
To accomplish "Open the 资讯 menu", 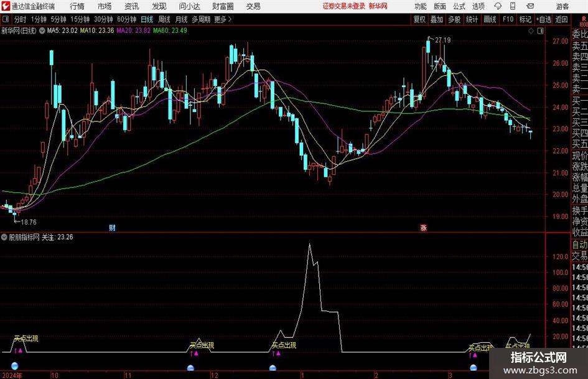I will point(132,6).
